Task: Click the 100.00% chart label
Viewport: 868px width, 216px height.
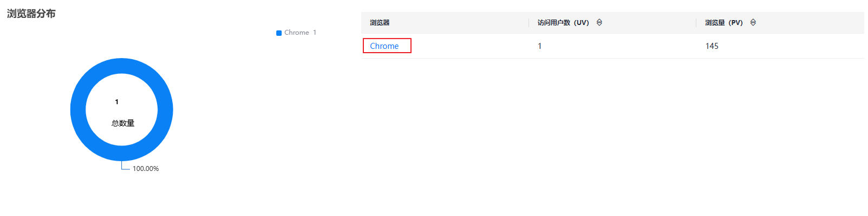Action: point(146,169)
